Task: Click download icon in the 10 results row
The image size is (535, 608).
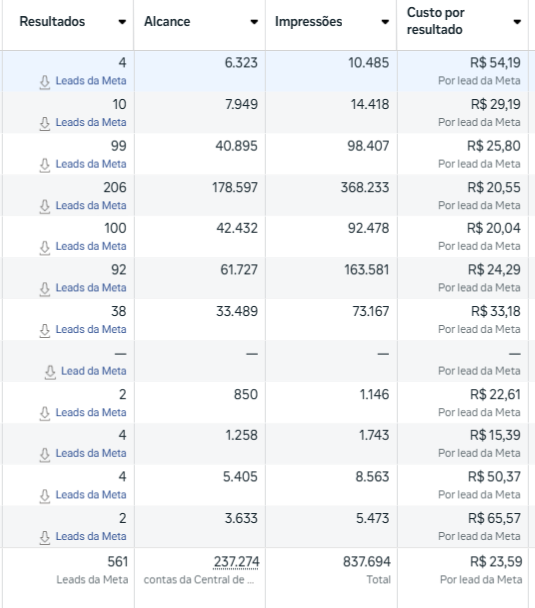Action: [x=45, y=123]
